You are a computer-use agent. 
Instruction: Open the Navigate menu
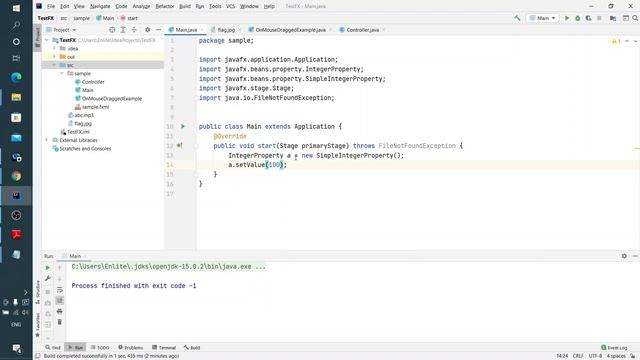pyautogui.click(x=100, y=6)
